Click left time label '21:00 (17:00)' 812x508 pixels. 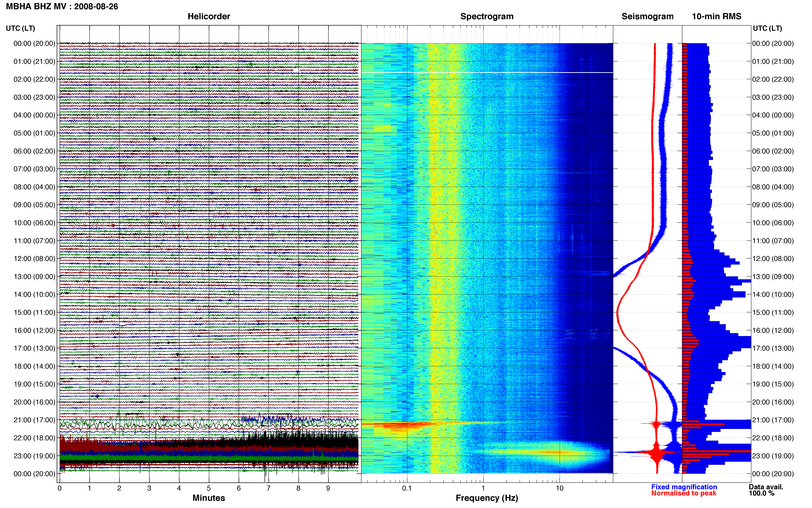[34, 420]
